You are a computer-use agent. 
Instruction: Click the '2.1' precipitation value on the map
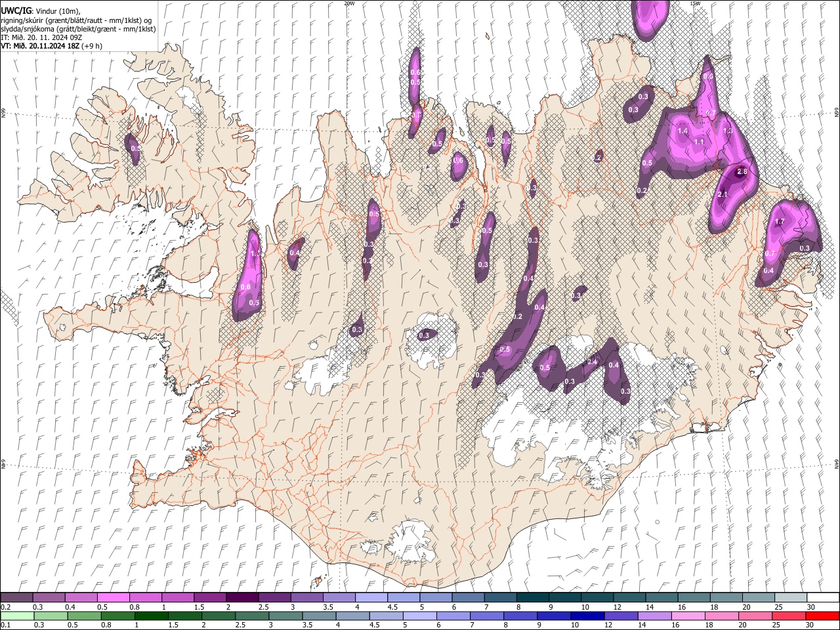723,195
